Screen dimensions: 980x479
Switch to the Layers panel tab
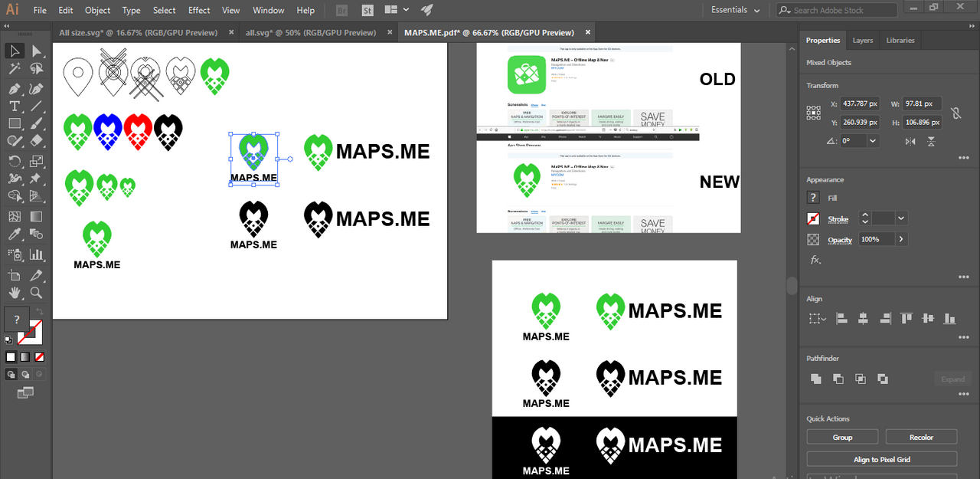point(863,40)
